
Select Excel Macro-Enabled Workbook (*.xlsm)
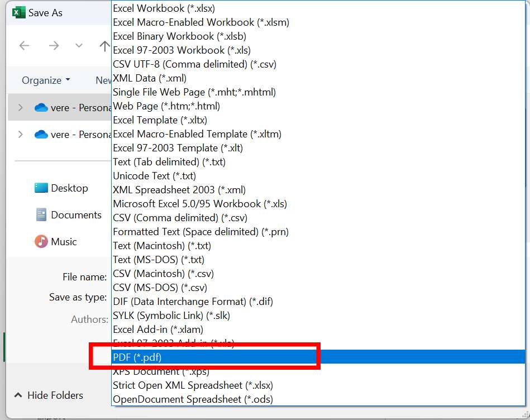click(318, 22)
